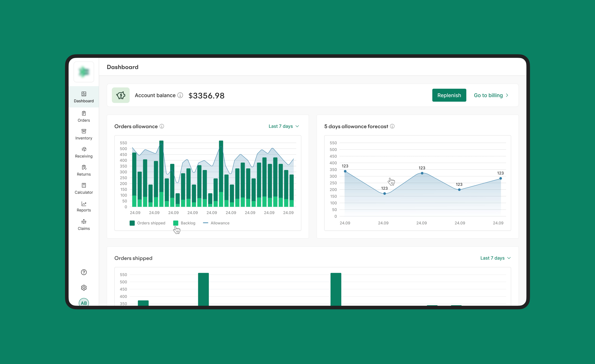Click the Orders clipboard icon
Viewport: 595px width, 364px height.
pos(84,113)
